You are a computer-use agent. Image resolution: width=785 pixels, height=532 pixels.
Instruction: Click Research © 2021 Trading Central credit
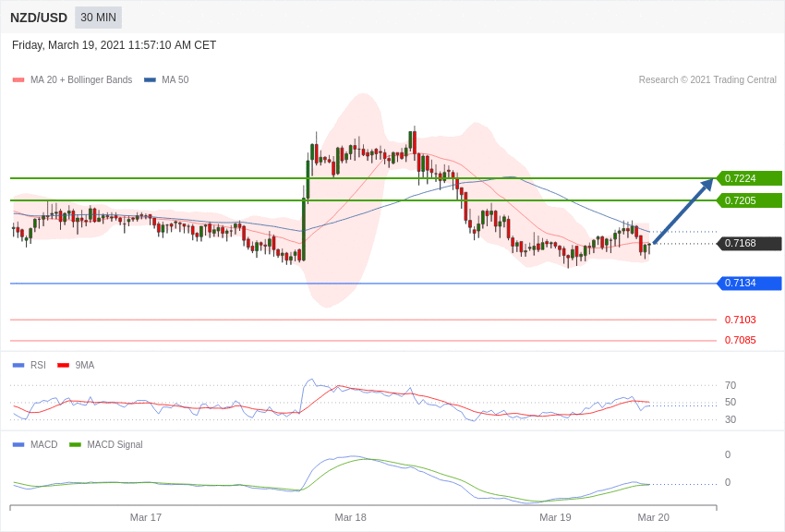pyautogui.click(x=707, y=79)
